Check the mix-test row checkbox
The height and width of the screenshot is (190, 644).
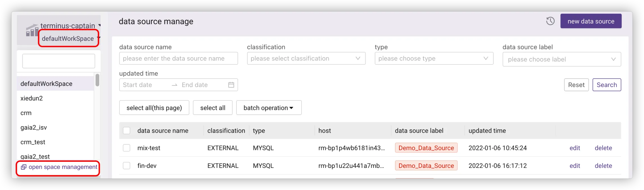tap(127, 148)
